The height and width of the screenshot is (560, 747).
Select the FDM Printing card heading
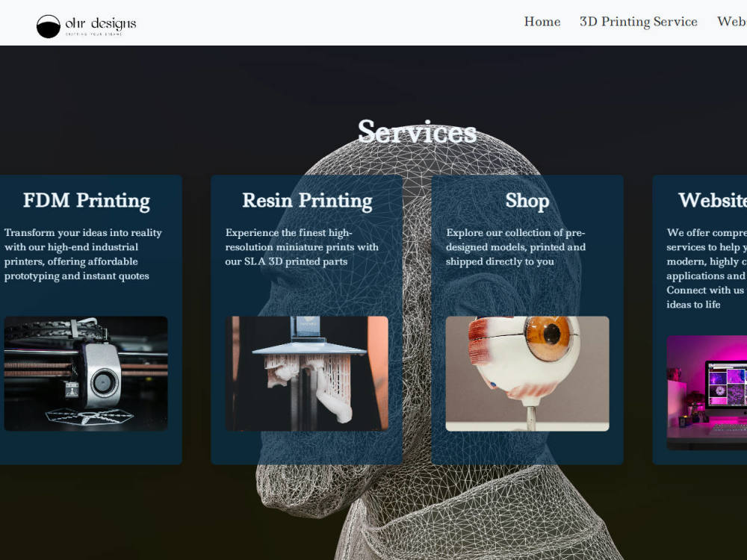coord(86,200)
